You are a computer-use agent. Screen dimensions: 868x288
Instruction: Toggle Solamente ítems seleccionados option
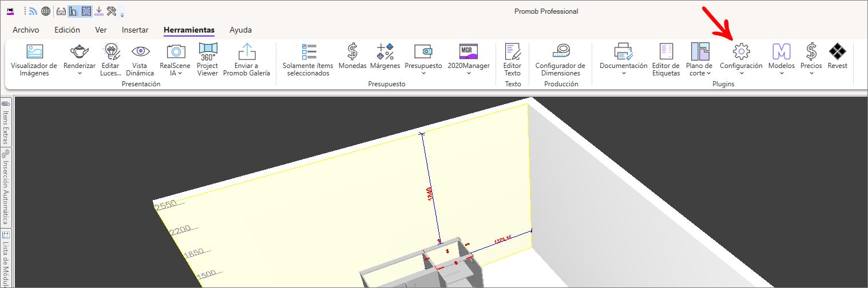308,60
